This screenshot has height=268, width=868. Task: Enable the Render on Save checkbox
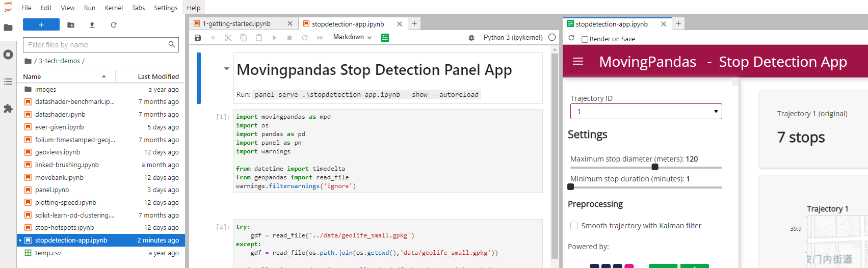coord(585,39)
